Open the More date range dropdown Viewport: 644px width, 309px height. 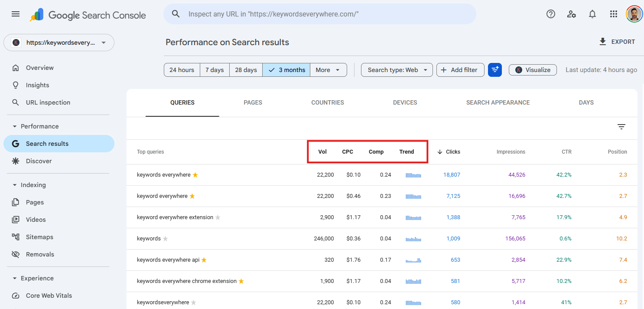(x=329, y=70)
